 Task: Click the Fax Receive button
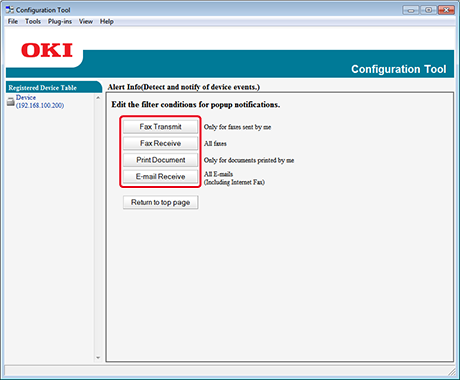pos(160,143)
